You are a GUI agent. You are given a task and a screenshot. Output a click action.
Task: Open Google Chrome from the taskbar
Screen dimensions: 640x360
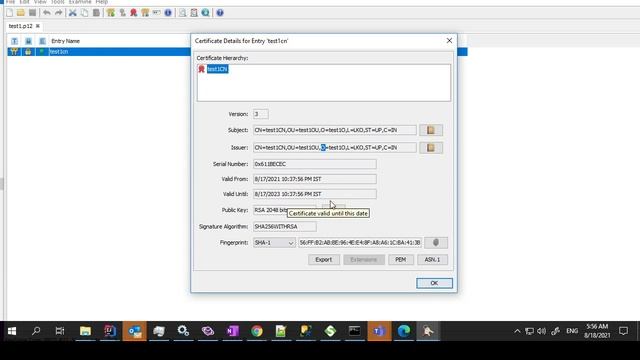(257, 331)
